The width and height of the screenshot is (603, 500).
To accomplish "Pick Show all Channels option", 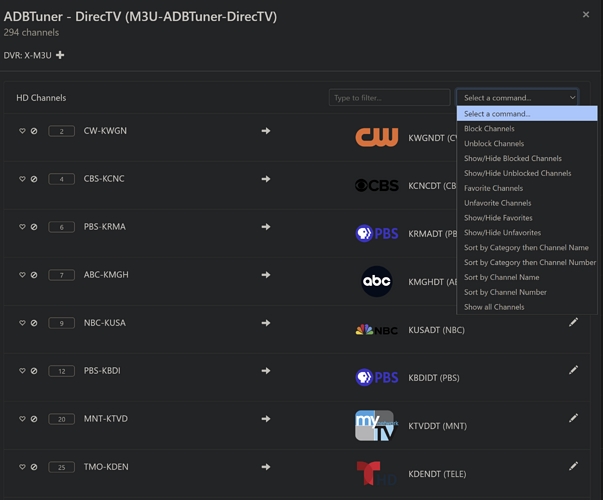I will point(494,307).
